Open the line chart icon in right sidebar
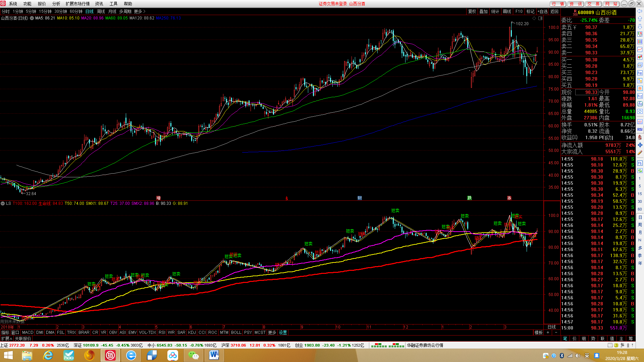 (x=640, y=50)
